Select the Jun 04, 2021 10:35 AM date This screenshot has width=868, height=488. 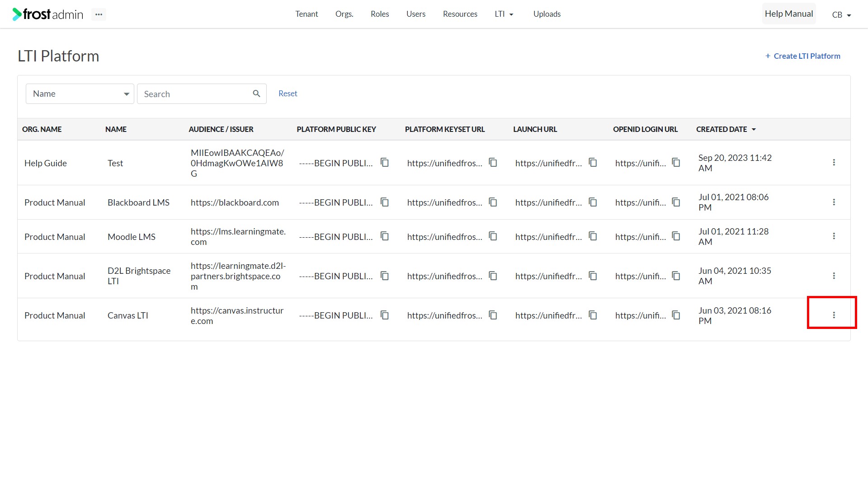[x=735, y=276]
